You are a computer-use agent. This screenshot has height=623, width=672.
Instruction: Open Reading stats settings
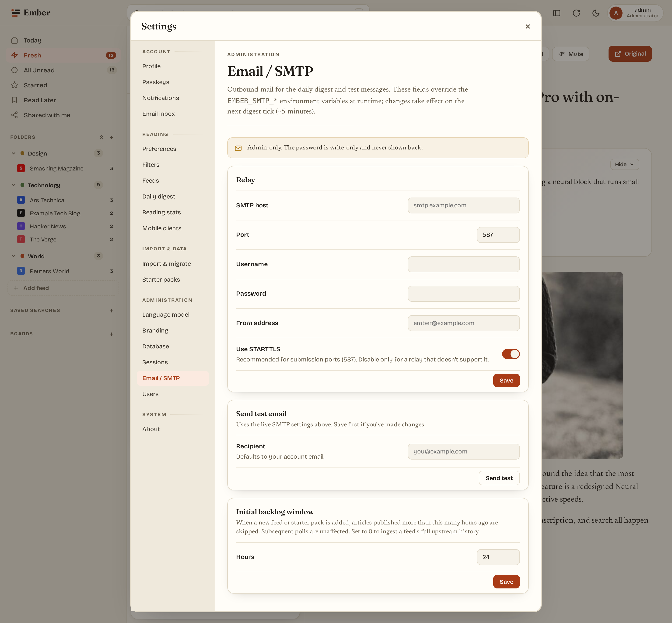coord(172,212)
